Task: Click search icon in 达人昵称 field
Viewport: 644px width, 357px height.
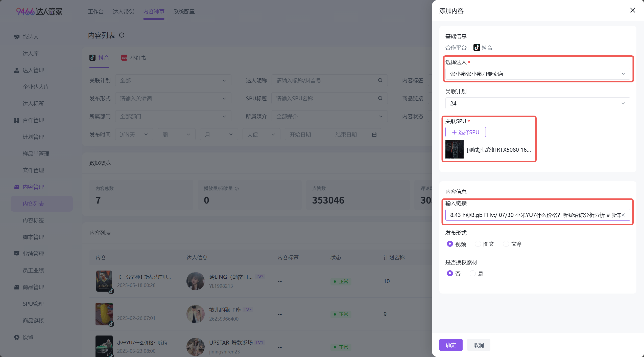Action: [380, 80]
